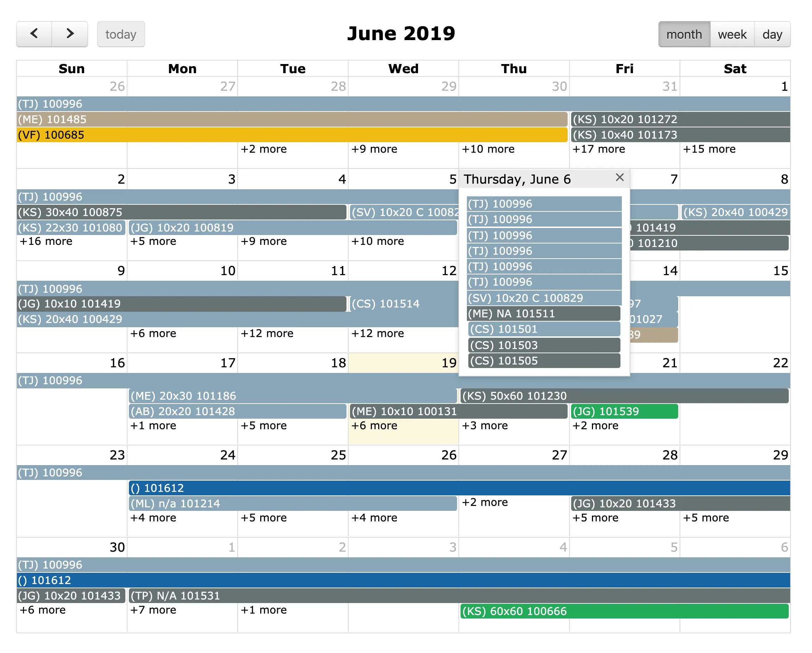
Task: Click day number 25
Action: (338, 455)
